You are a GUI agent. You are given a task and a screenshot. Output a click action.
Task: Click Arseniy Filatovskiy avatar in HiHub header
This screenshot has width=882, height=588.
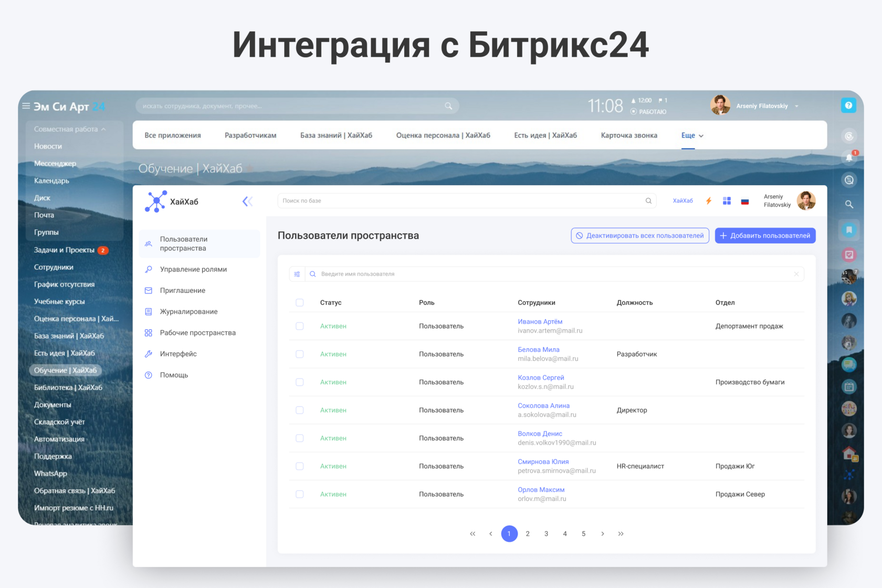coord(806,201)
